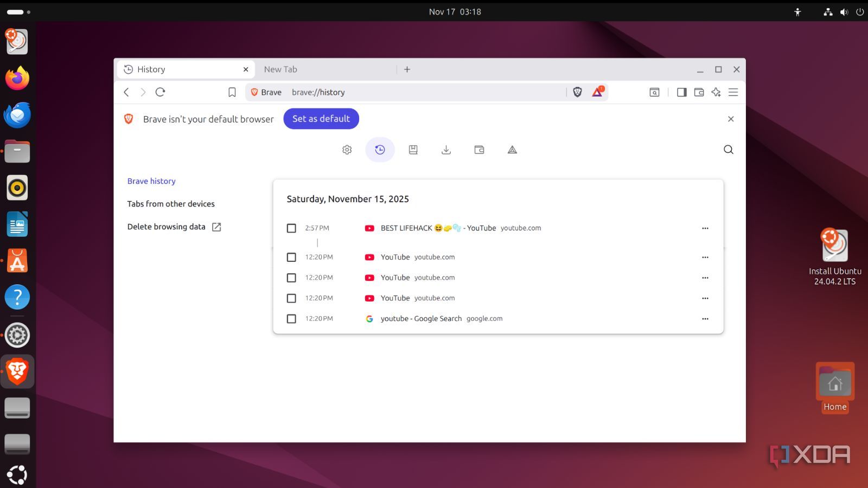868x488 pixels.
Task: Search history with the magnifier icon
Action: tap(729, 150)
